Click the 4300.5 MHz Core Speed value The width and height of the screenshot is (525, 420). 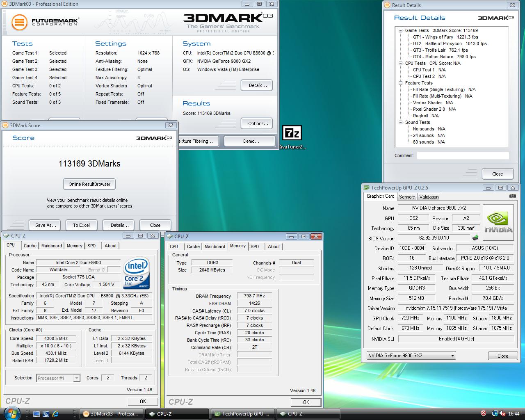56,338
